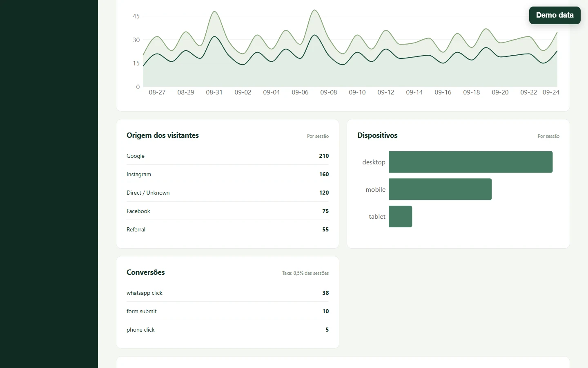Click Por sessão label in Origem card
This screenshot has height=368, width=588.
pyautogui.click(x=318, y=136)
